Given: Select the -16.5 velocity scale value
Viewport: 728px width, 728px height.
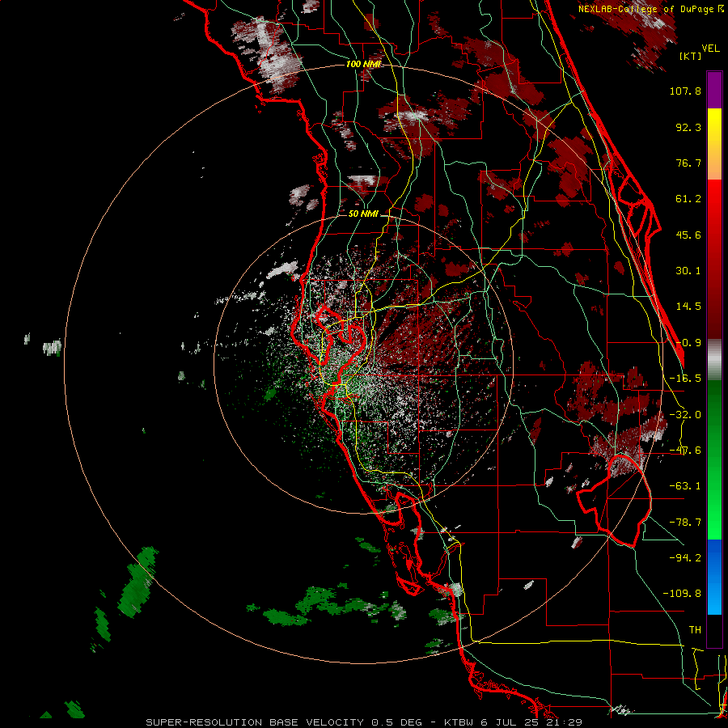Looking at the screenshot, I should 685,379.
